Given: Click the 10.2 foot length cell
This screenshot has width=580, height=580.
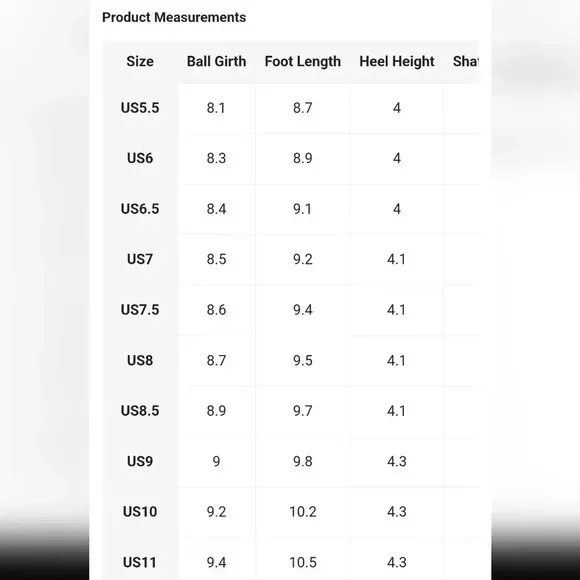Looking at the screenshot, I should [x=303, y=512].
